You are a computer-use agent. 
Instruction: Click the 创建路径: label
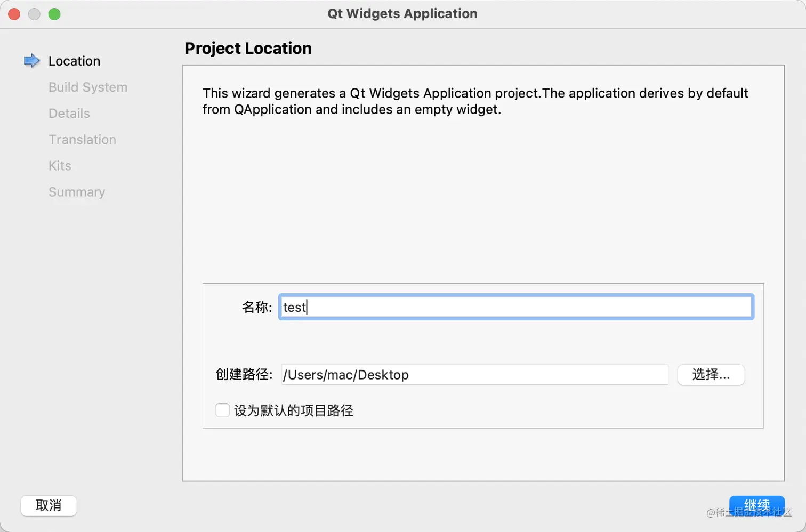244,375
